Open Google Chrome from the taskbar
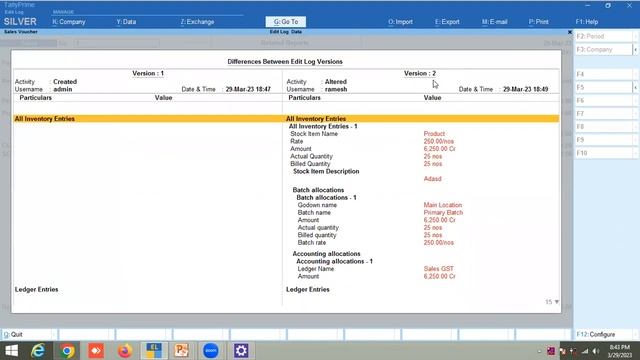The height and width of the screenshot is (360, 640). click(67, 351)
